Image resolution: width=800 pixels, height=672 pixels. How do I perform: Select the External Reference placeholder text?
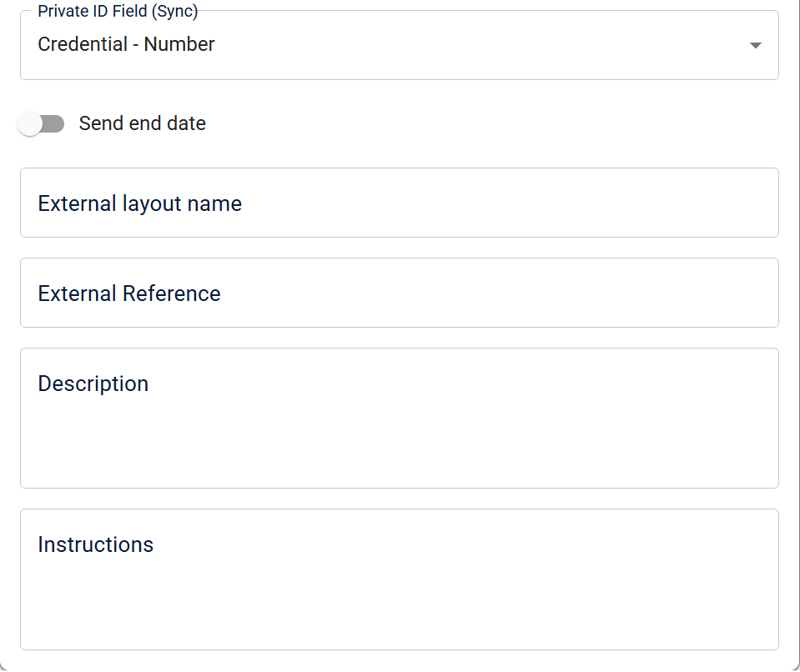[x=128, y=293]
